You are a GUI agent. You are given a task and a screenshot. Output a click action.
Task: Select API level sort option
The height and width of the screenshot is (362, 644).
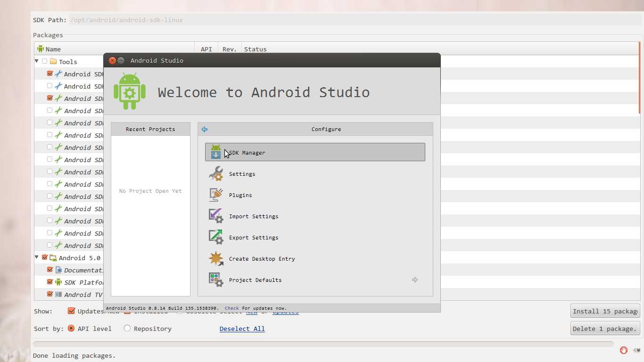[x=71, y=328]
